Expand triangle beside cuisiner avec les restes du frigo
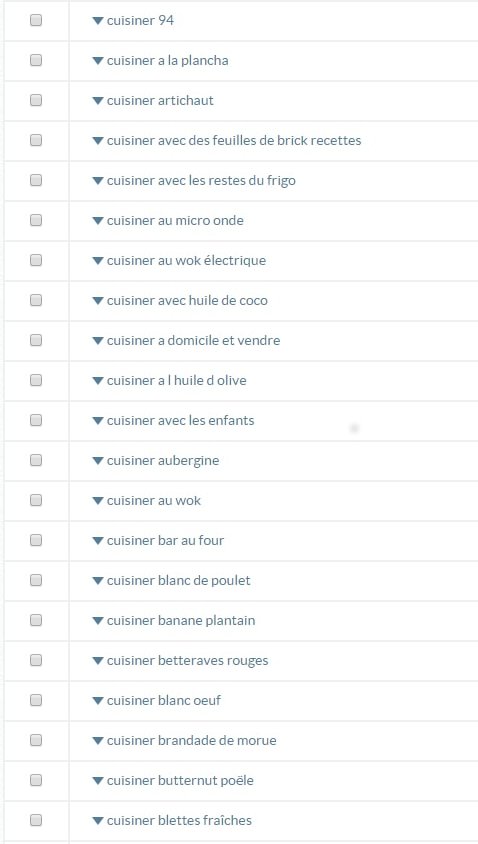The height and width of the screenshot is (844, 478). pyautogui.click(x=97, y=181)
